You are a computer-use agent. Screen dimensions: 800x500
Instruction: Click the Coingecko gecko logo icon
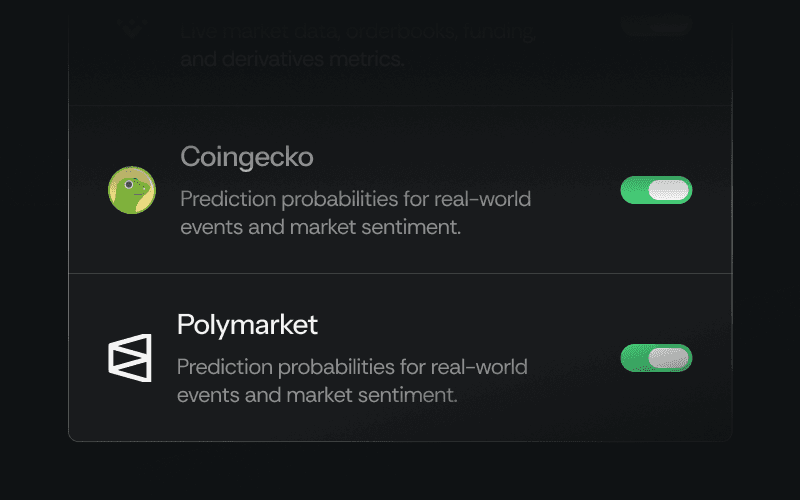tap(132, 190)
